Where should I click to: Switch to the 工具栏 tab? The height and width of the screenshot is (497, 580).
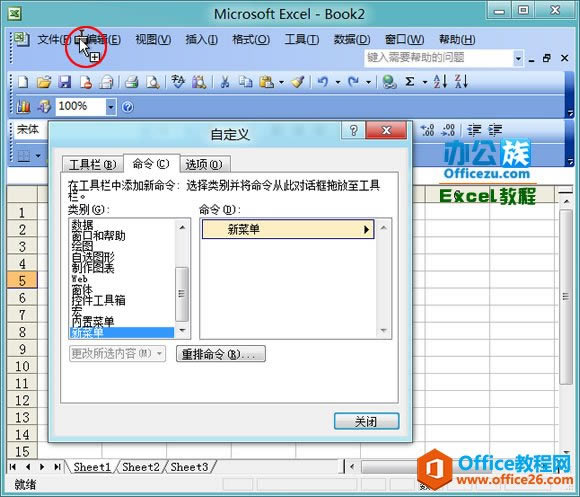point(92,164)
